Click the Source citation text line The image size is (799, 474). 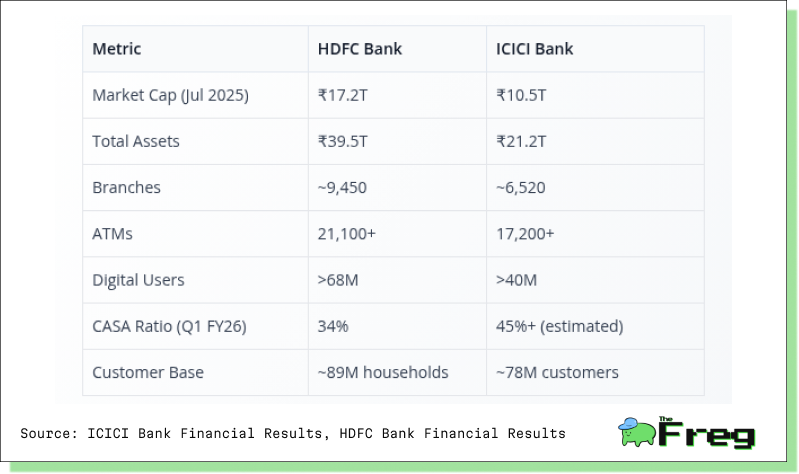pyautogui.click(x=293, y=433)
